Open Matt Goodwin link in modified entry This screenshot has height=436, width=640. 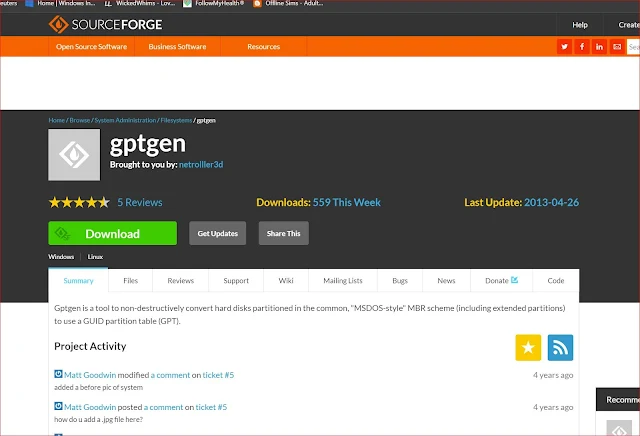pos(90,375)
